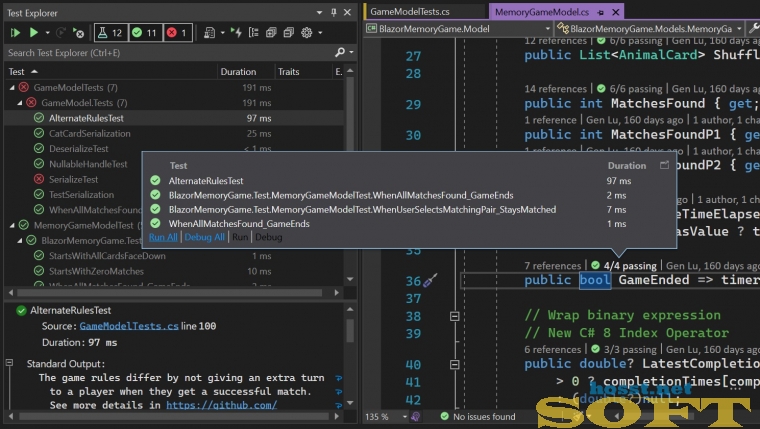
Task: Open the search filter options arrow
Action: (x=351, y=52)
